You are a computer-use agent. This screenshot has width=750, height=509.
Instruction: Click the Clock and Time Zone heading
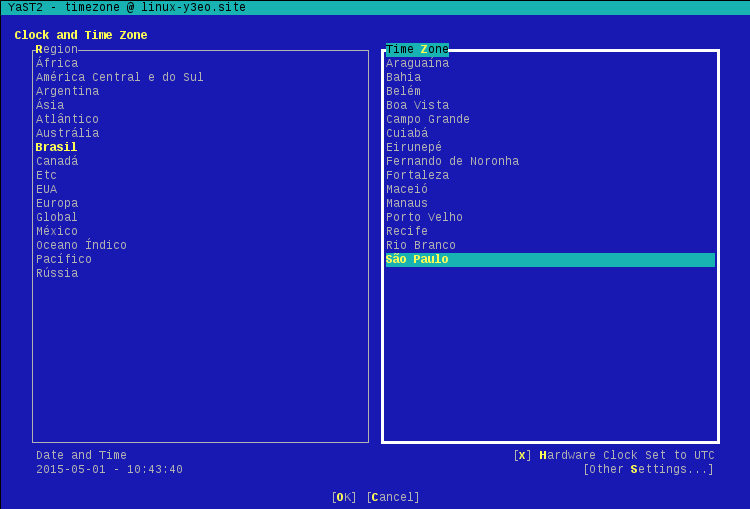81,35
